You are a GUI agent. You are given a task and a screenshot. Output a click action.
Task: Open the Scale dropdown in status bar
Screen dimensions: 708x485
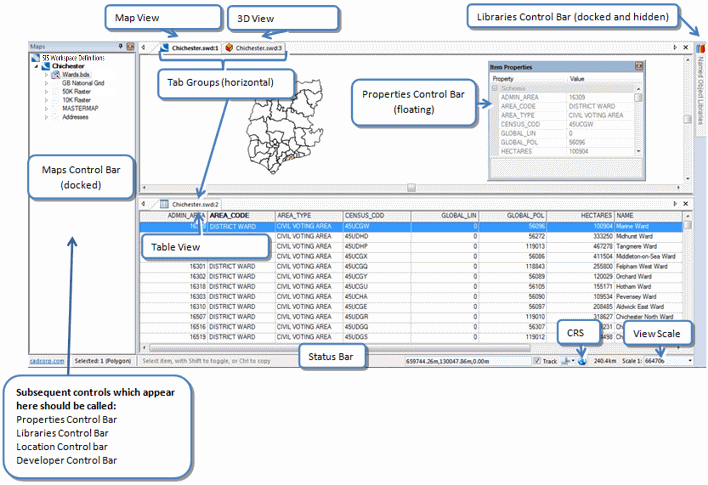click(689, 361)
